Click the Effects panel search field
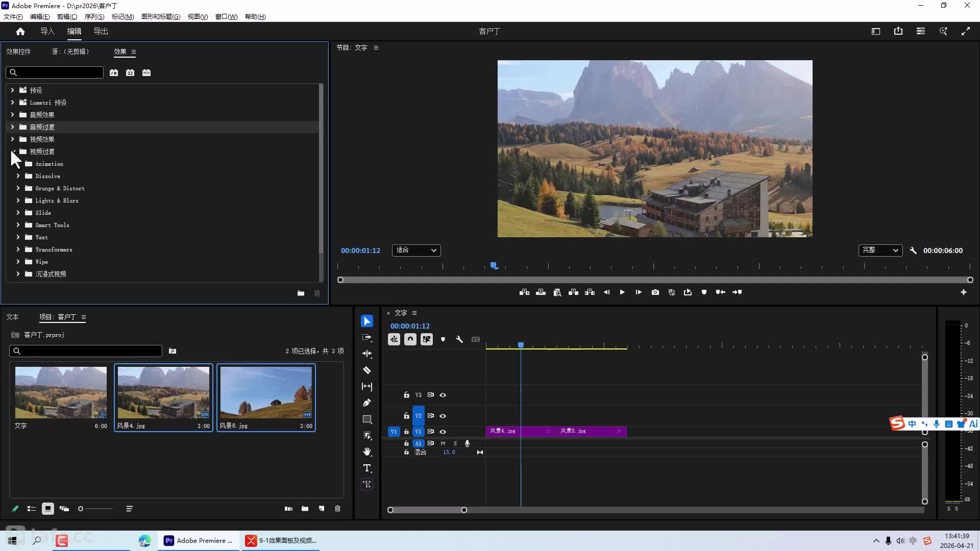Image resolution: width=980 pixels, height=551 pixels. point(55,72)
